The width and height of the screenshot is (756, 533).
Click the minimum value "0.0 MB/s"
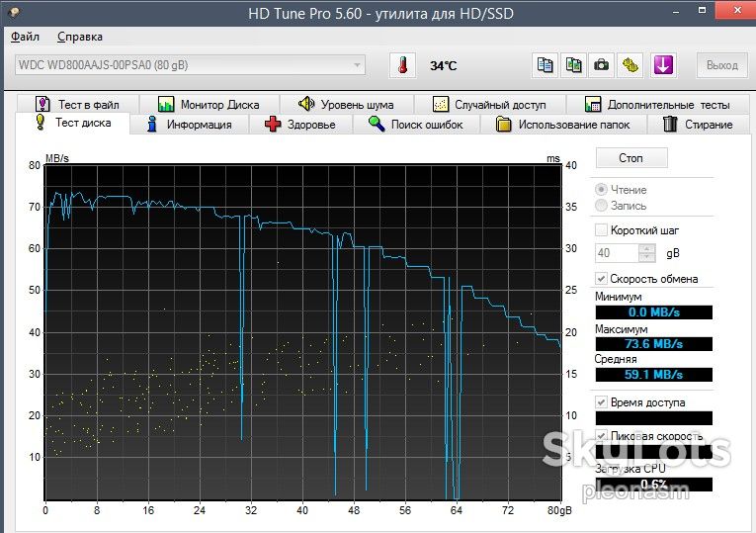coord(654,312)
